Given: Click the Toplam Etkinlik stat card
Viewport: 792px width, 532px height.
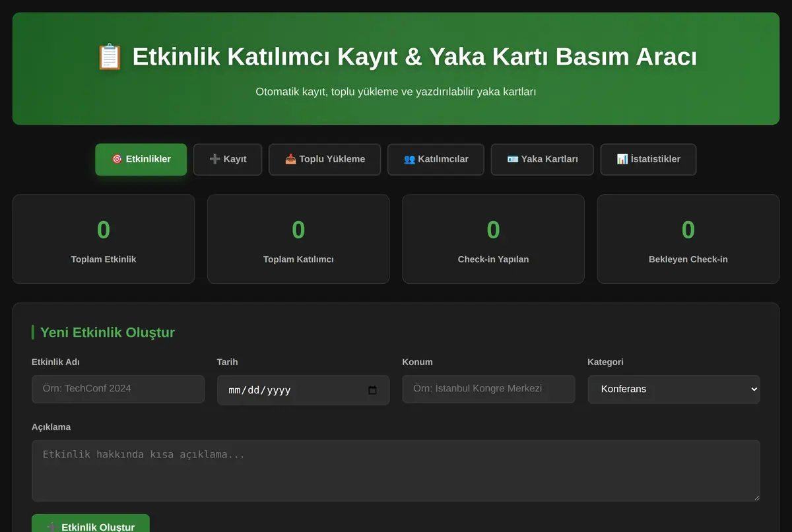Looking at the screenshot, I should point(104,239).
